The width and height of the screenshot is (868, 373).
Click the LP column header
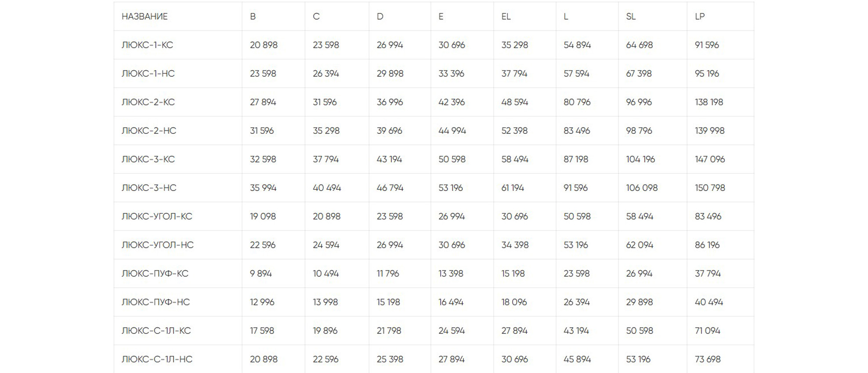point(700,17)
